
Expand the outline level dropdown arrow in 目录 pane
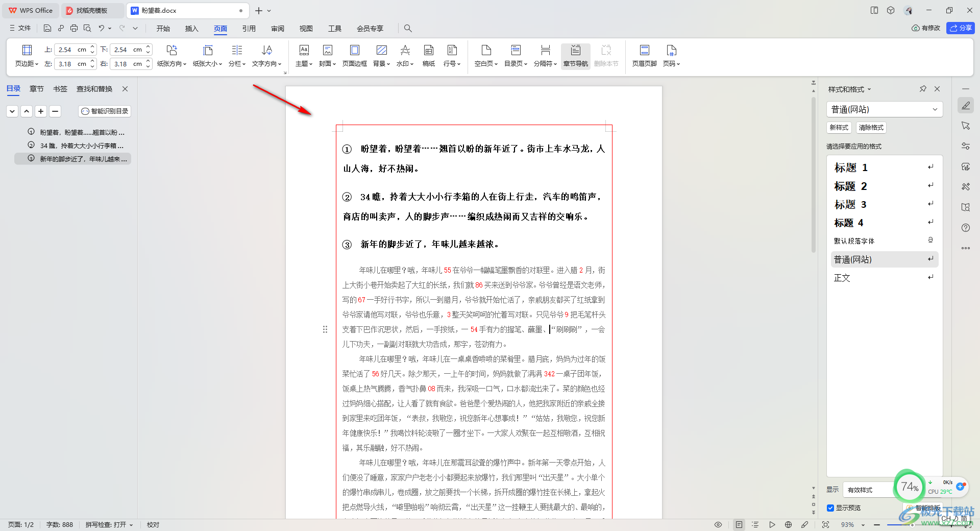[x=13, y=111]
